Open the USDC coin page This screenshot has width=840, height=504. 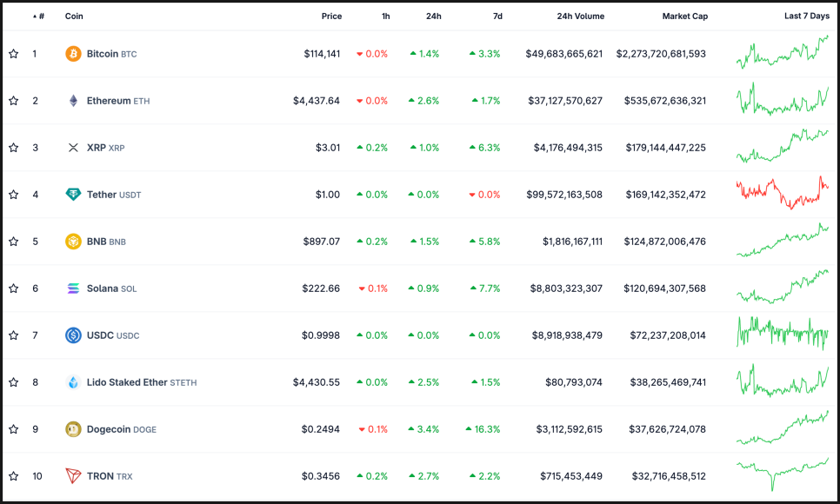(x=113, y=335)
